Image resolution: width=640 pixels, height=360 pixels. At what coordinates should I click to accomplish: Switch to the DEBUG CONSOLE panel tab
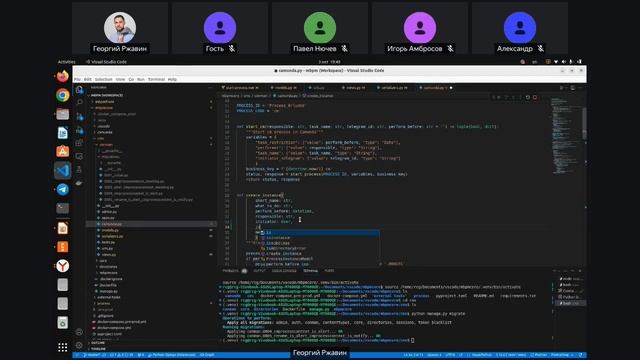(x=284, y=271)
